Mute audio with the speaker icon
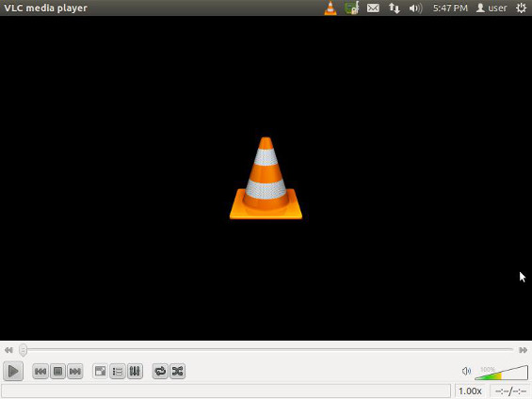This screenshot has height=399, width=532. point(466,371)
